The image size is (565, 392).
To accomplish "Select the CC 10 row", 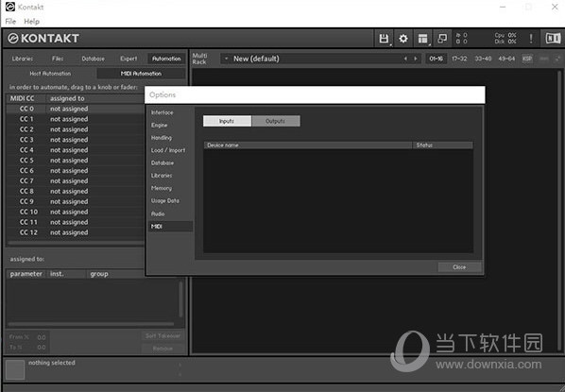I will point(76,212).
